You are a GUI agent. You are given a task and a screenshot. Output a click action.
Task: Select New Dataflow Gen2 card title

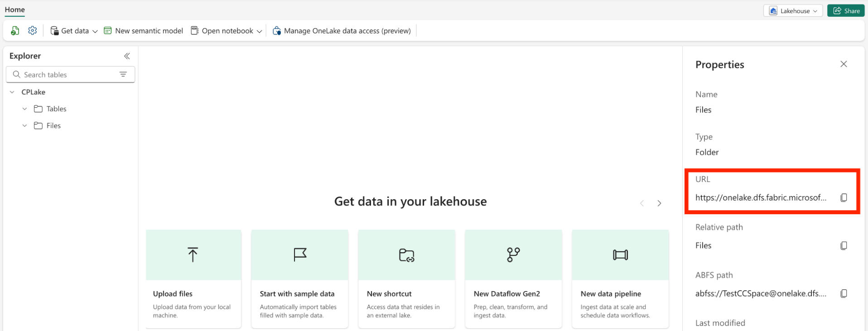coord(507,294)
